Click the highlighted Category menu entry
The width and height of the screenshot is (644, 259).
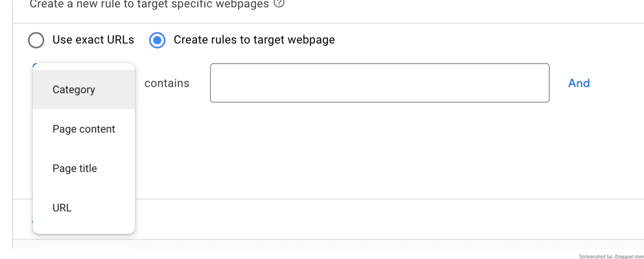(84, 89)
